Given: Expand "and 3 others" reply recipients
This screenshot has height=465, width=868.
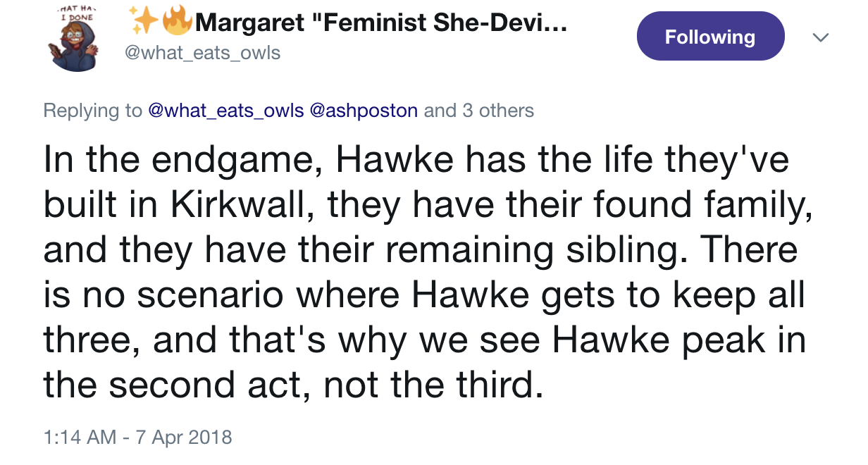Looking at the screenshot, I should tap(479, 111).
